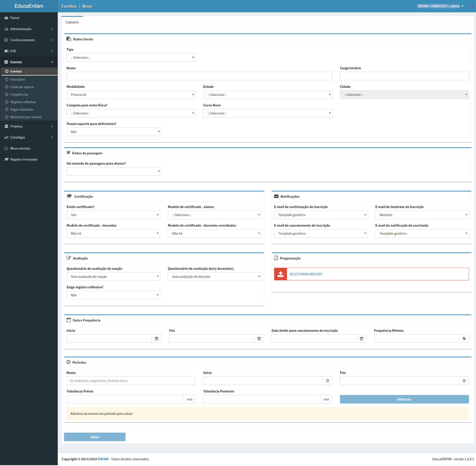Screen dimensions: 476x466
Task: Click the Notificações envelope icon
Action: tap(276, 196)
